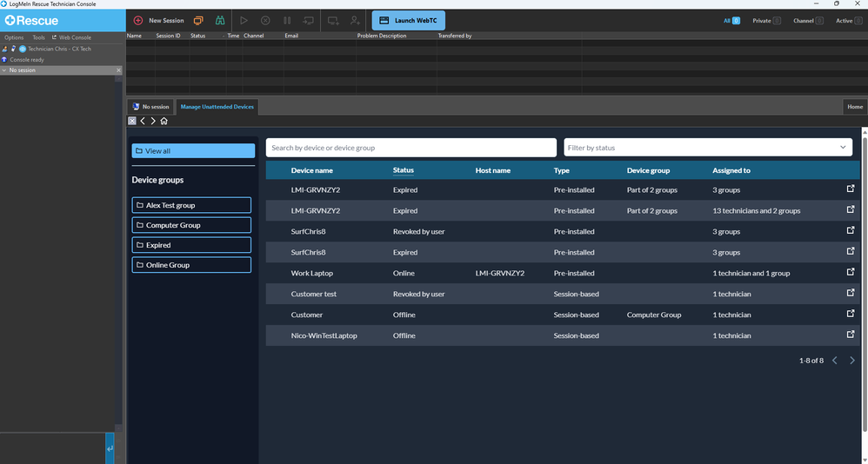The image size is (868, 464).
Task: Open Work Laptop details via external link icon
Action: (x=851, y=273)
